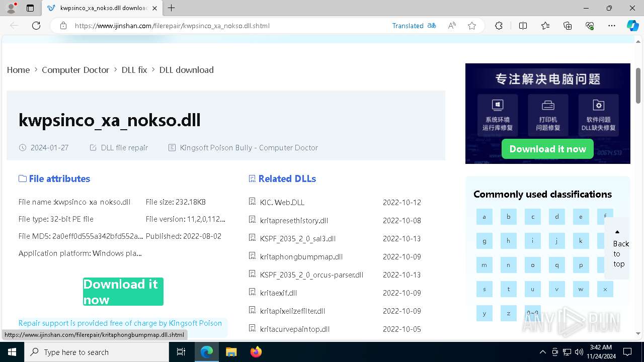Select classification letter d
644x362 pixels.
point(557,217)
